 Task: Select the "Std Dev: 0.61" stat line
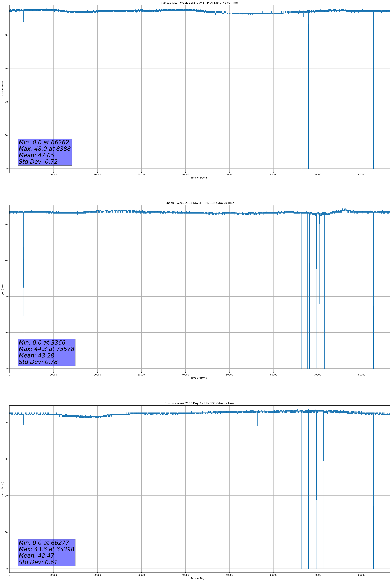38,562
